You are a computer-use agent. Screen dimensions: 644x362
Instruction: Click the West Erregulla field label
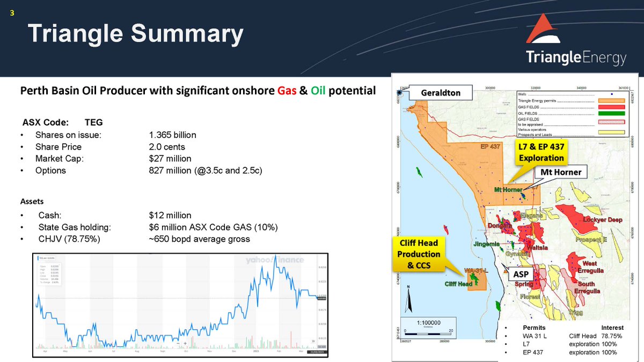coord(590,267)
